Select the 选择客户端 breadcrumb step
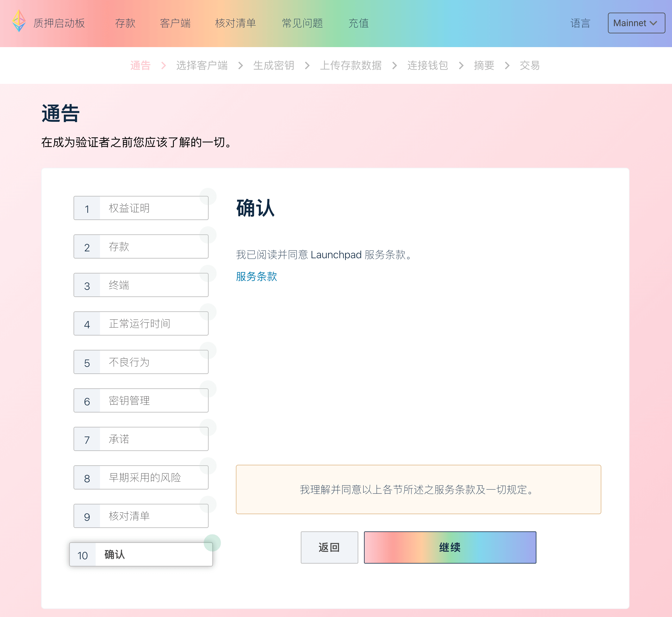This screenshot has height=617, width=672. 202,65
